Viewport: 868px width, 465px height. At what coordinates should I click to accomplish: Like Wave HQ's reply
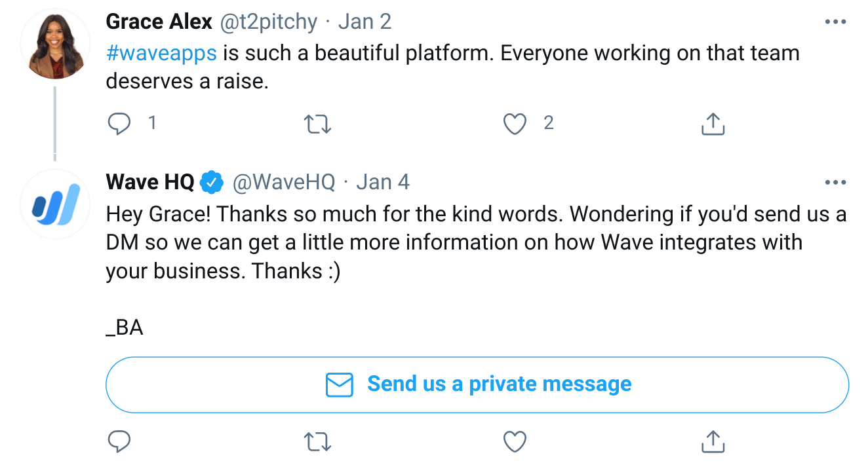click(x=515, y=442)
